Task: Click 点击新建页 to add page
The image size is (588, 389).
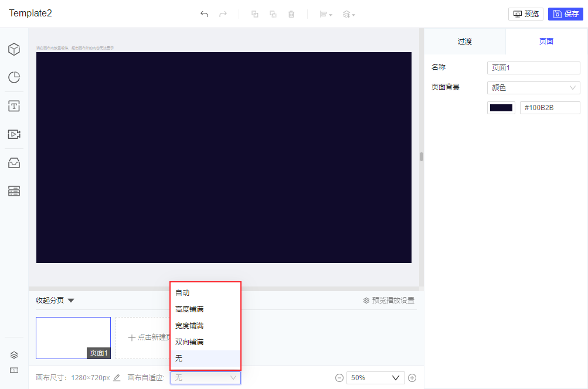Action: point(143,337)
